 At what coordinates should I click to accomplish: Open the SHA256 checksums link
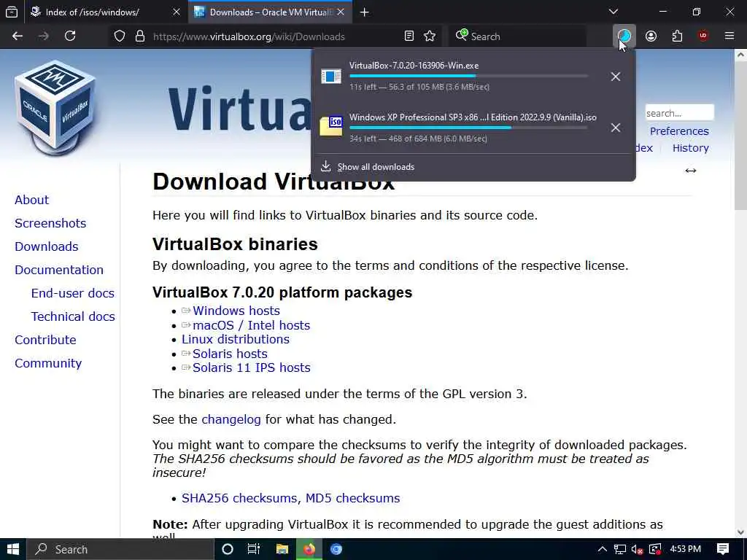point(241,498)
